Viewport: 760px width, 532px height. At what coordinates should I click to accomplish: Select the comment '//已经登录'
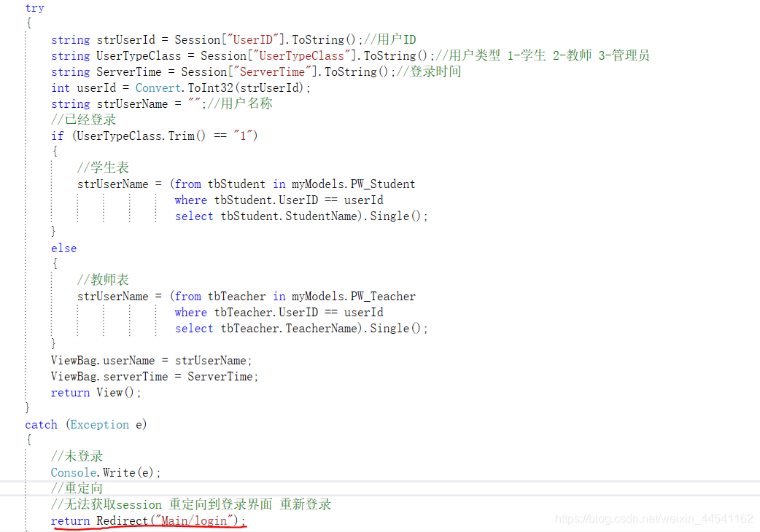[x=83, y=120]
